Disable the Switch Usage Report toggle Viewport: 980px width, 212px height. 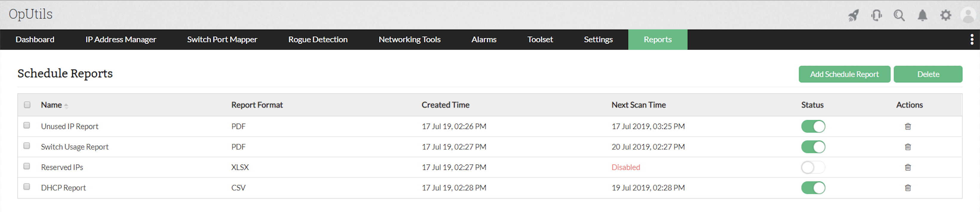coord(813,147)
